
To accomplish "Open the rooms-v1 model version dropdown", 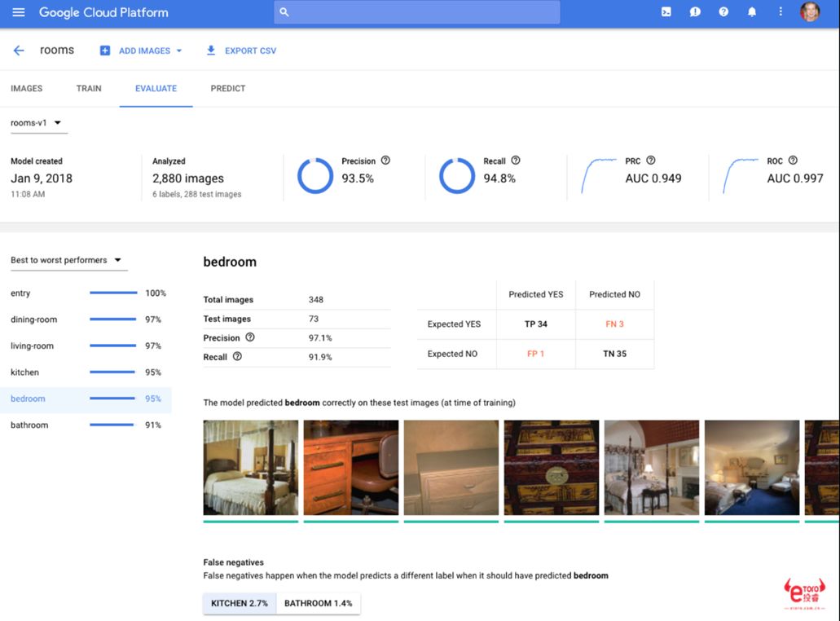I will pos(37,123).
